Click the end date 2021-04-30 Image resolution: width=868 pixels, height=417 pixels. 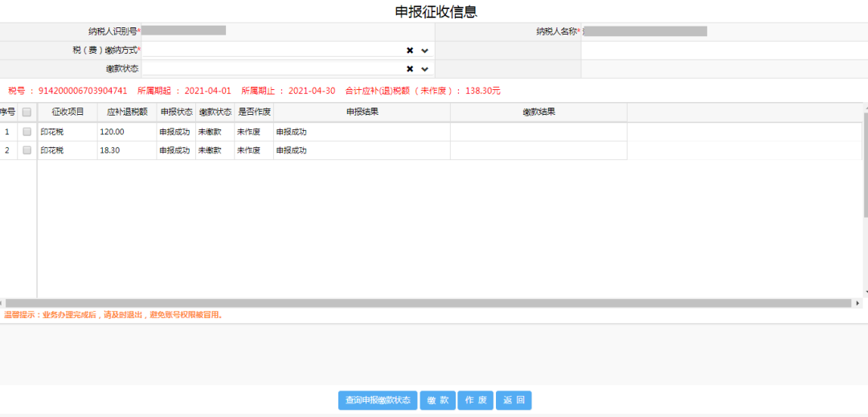click(312, 91)
